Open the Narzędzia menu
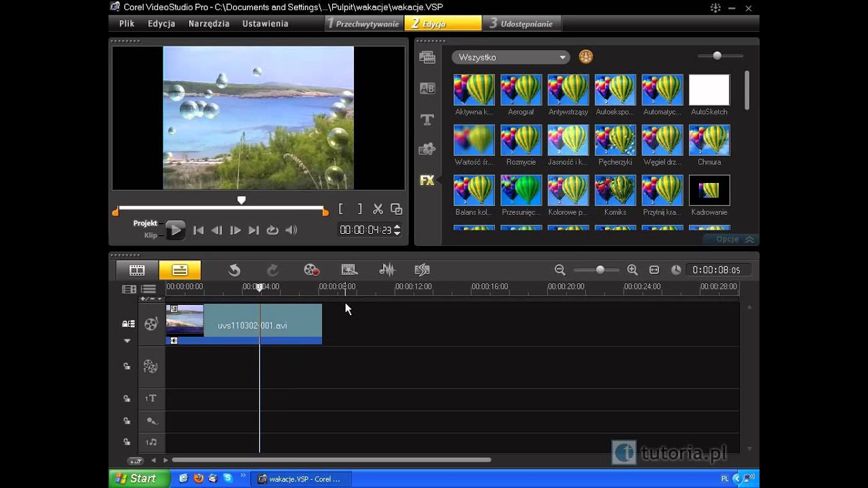 pos(209,23)
